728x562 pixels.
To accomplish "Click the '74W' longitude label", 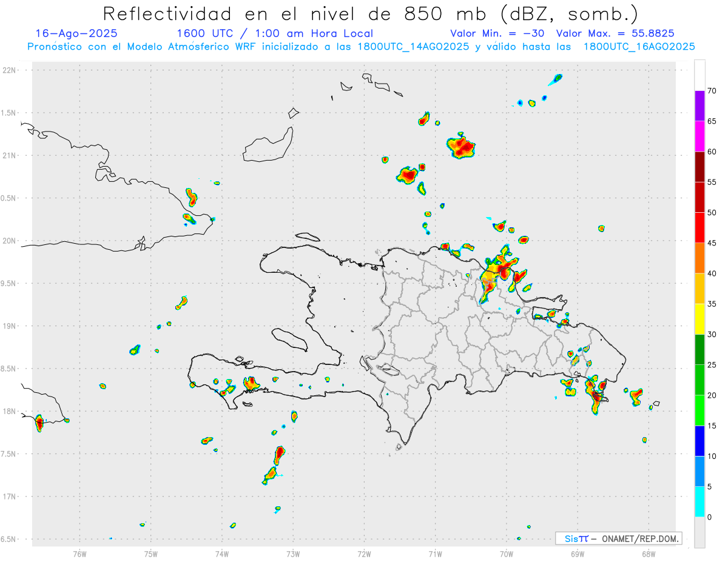I will pyautogui.click(x=222, y=553).
